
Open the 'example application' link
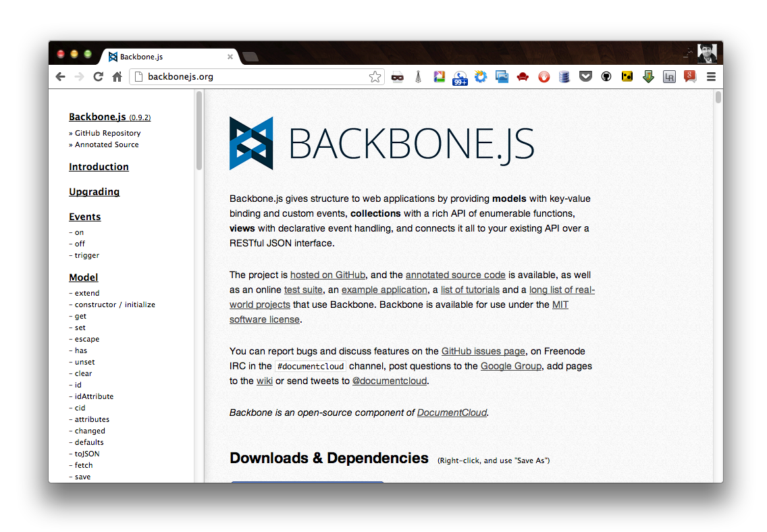click(384, 290)
